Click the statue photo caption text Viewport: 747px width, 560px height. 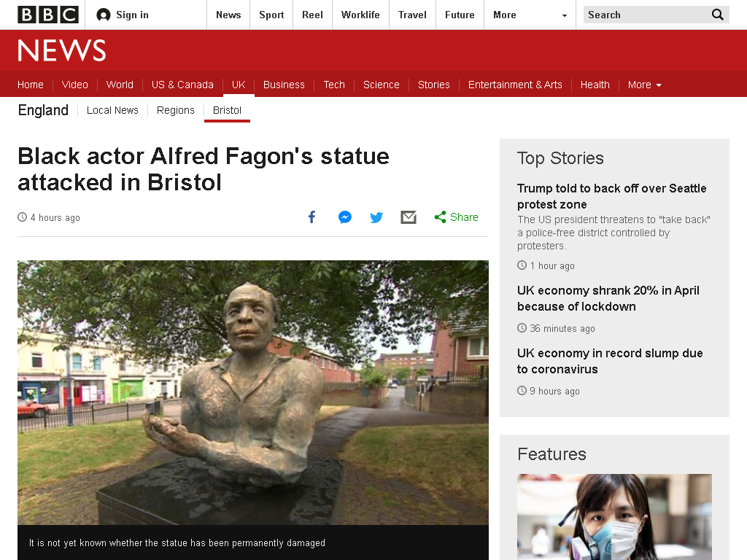click(177, 542)
